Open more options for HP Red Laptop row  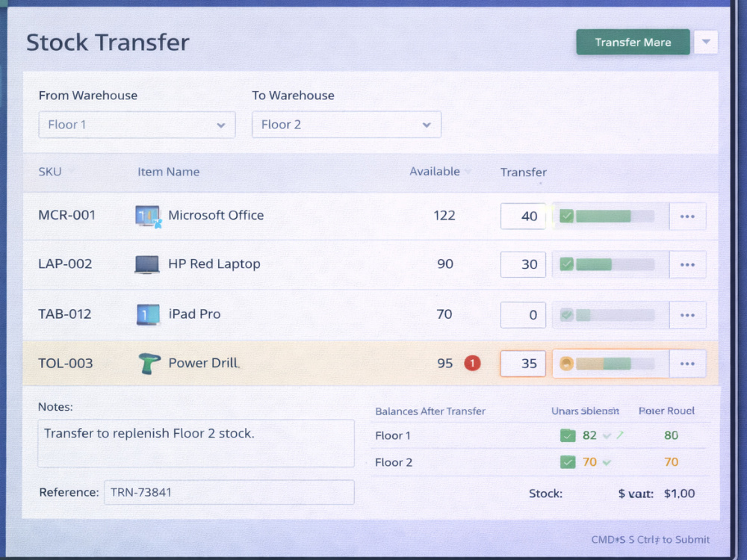[x=687, y=265]
